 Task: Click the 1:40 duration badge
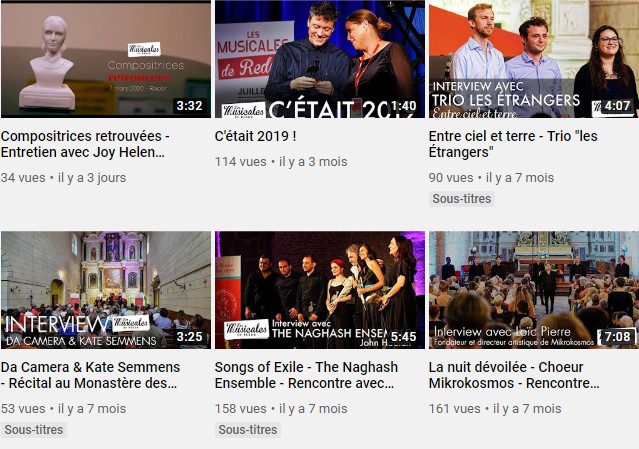(x=403, y=106)
